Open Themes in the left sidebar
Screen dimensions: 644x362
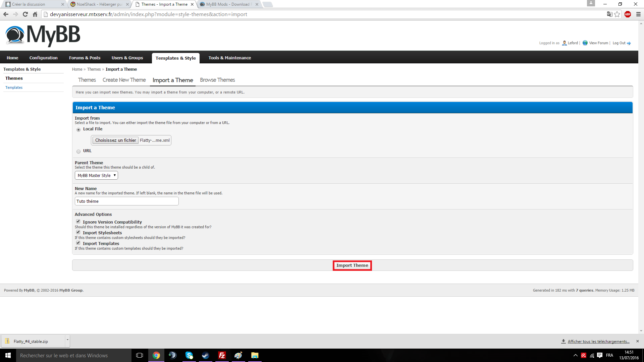(x=14, y=78)
